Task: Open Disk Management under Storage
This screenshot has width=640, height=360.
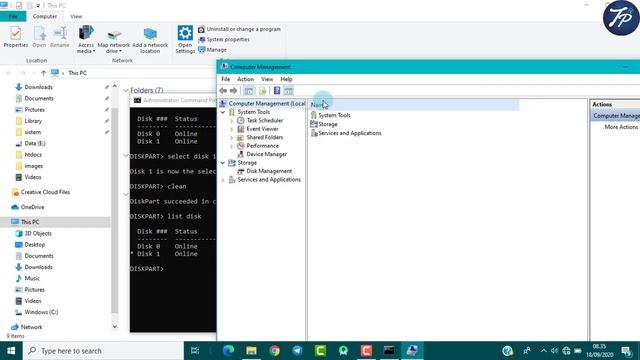Action: coord(269,171)
